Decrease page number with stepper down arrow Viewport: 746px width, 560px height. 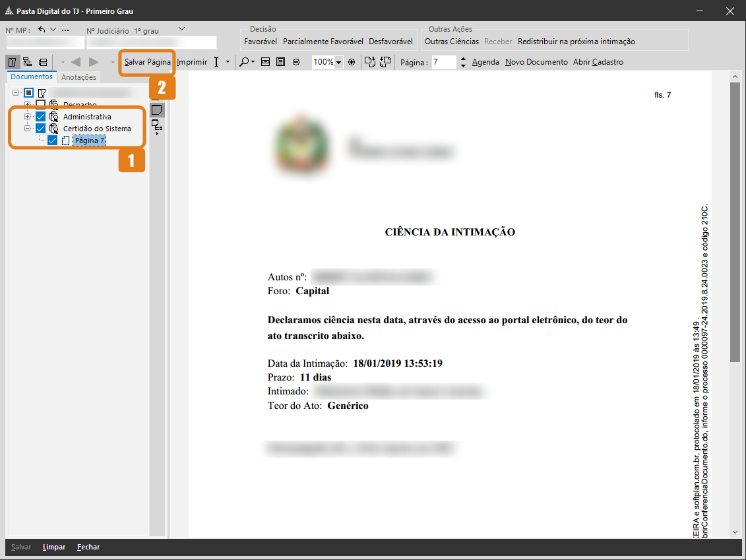[x=464, y=66]
